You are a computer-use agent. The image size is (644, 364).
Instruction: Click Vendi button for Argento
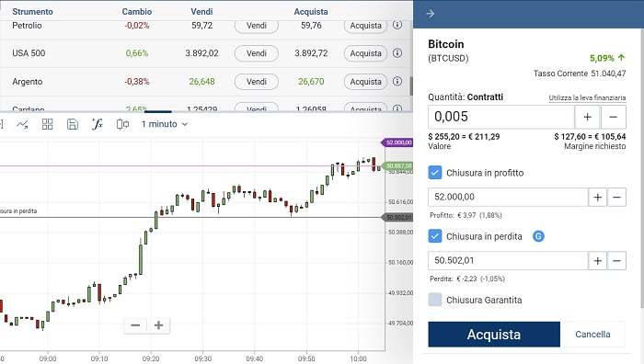pos(257,82)
